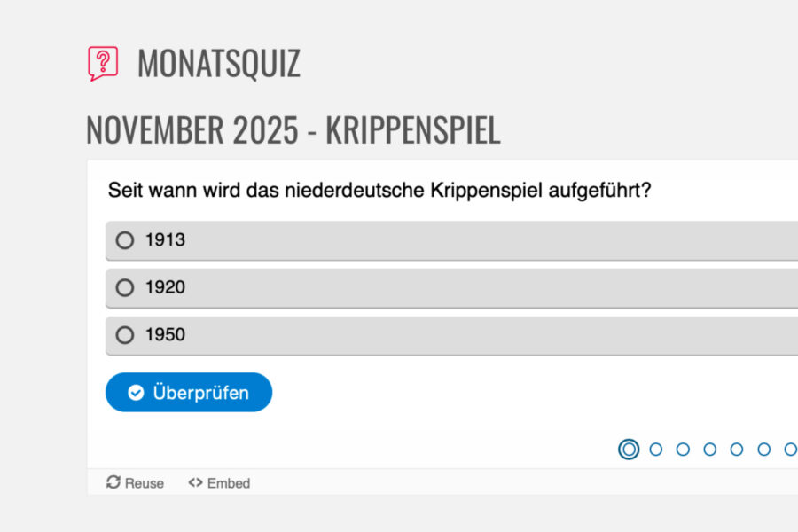This screenshot has width=798, height=532.
Task: Click the checkmark icon inside the Überprüfen button
Action: click(135, 392)
